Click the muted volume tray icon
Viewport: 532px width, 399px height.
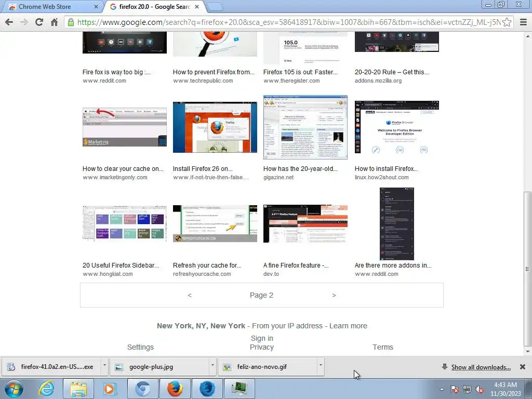click(480, 389)
